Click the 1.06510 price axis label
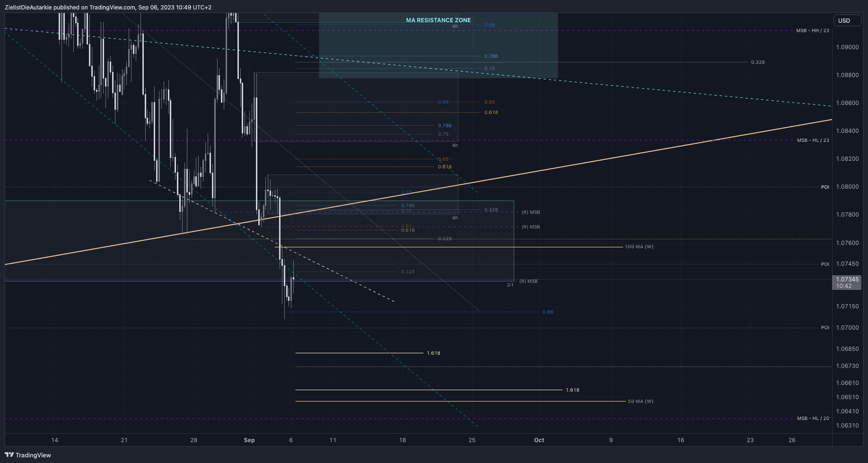The image size is (868, 463). pyautogui.click(x=848, y=397)
